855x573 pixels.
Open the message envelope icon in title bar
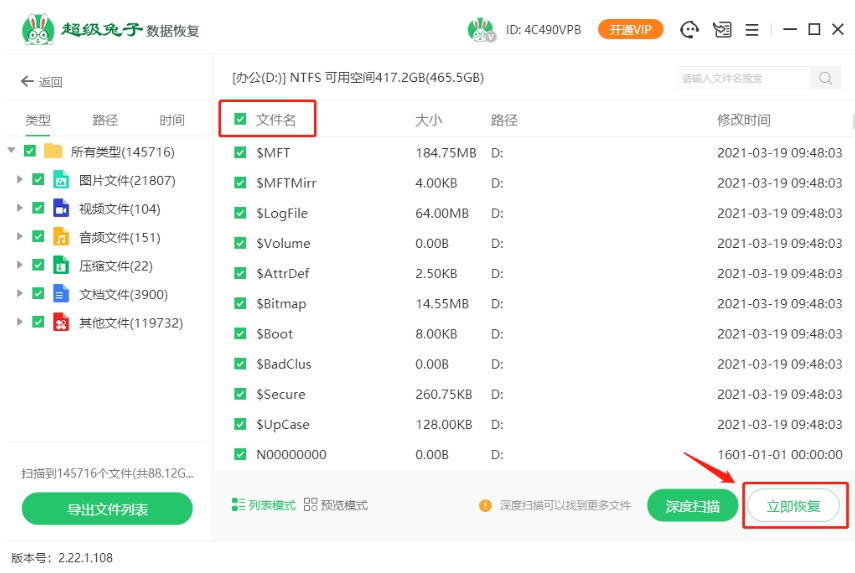[722, 30]
